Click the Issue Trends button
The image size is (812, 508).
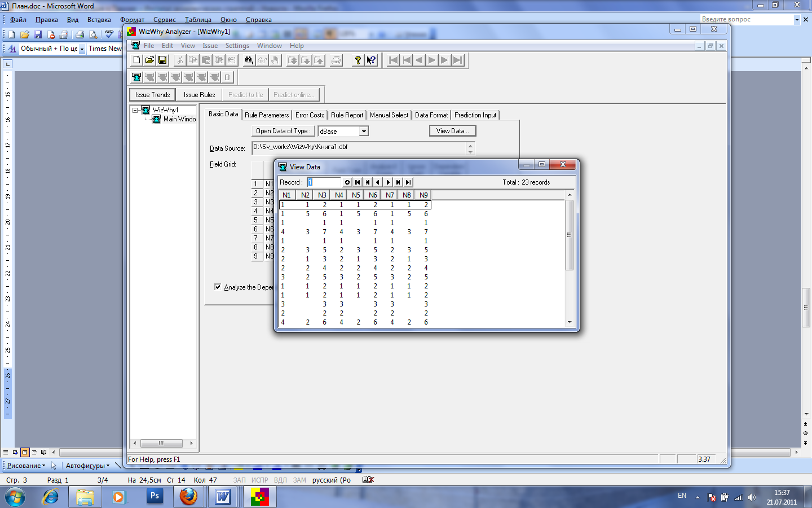(x=152, y=95)
